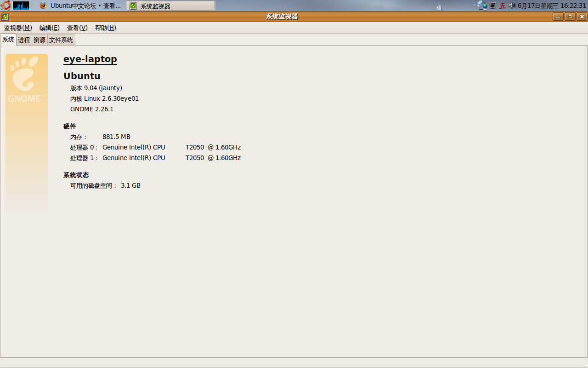The image size is (588, 368).
Task: Switch to the 资源 tab
Action: tap(40, 40)
